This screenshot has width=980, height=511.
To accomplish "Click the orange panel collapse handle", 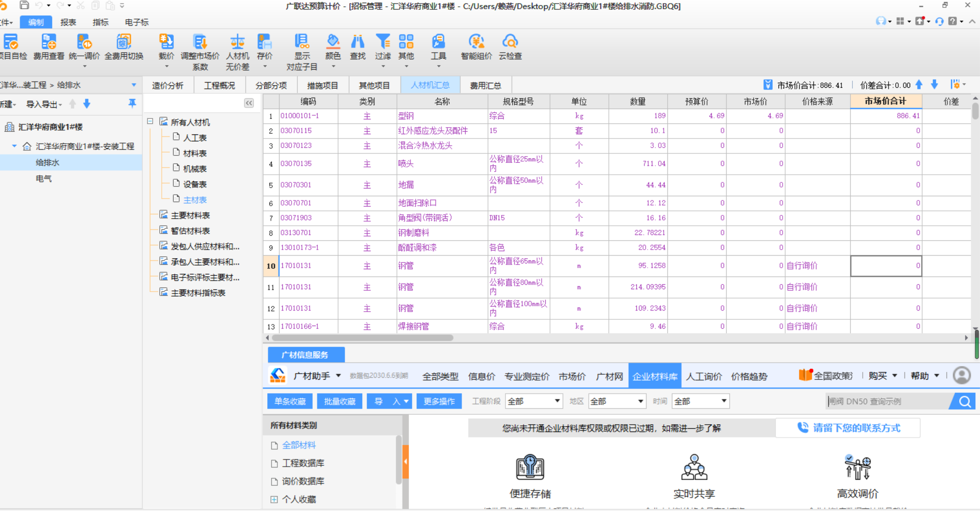I will pyautogui.click(x=406, y=461).
